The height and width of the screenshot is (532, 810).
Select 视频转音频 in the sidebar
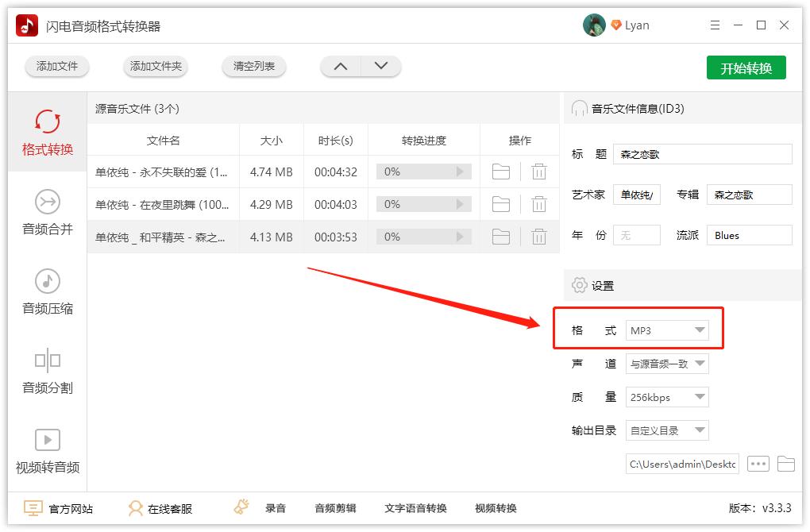coord(46,450)
